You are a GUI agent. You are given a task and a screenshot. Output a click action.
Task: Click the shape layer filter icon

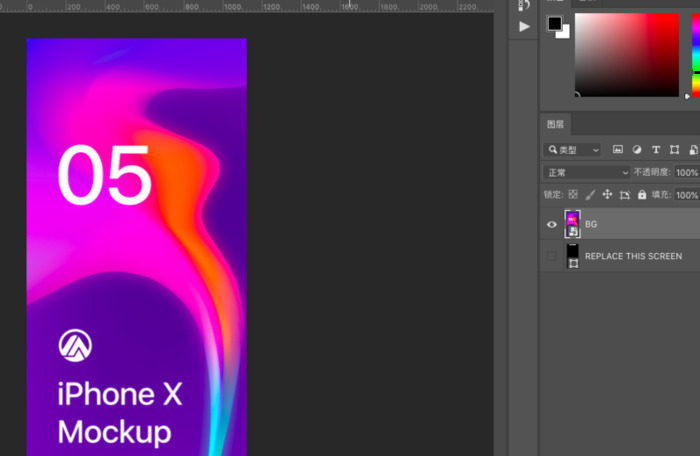(675, 150)
